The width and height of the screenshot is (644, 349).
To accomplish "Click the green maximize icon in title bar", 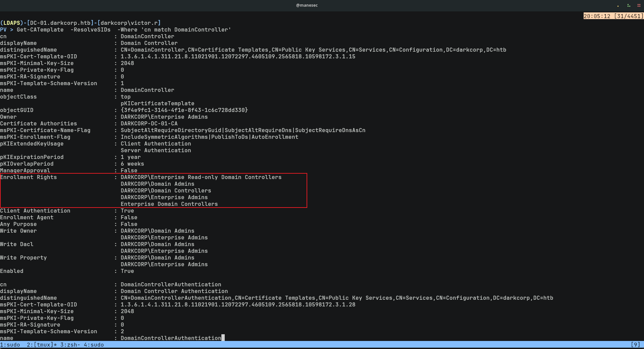I will click(629, 5).
